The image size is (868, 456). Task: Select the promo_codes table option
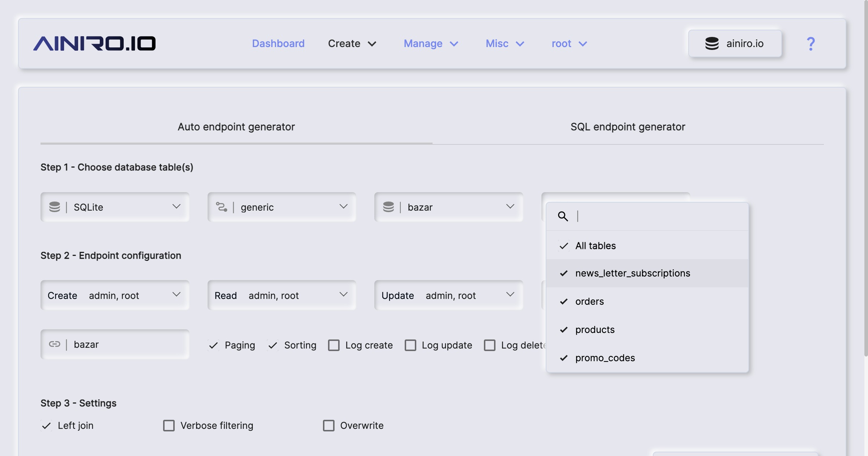[605, 357]
